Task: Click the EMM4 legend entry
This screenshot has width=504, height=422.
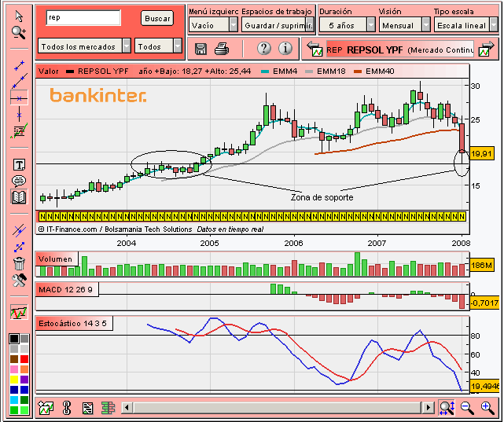Action: [279, 72]
